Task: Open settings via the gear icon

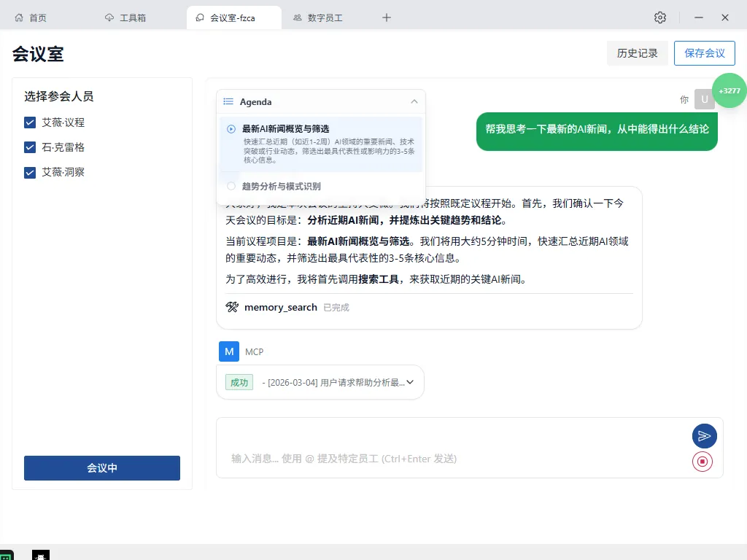Action: 660,17
